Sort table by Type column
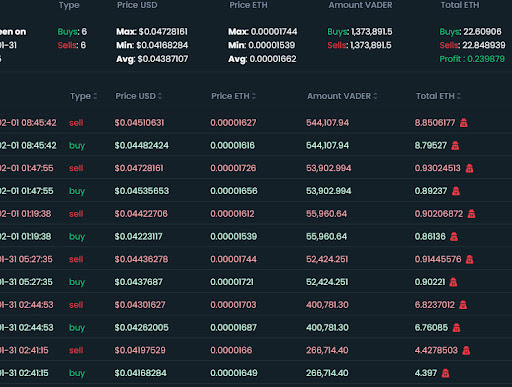512x387 pixels. (84, 96)
